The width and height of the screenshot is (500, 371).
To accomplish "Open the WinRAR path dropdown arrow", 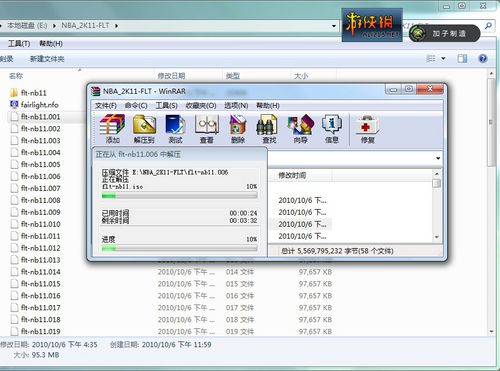I will pos(438,158).
